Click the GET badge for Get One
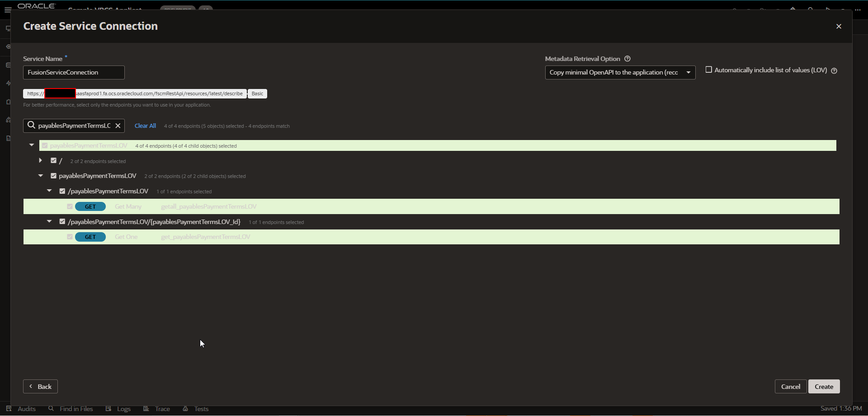The height and width of the screenshot is (416, 868). (90, 237)
